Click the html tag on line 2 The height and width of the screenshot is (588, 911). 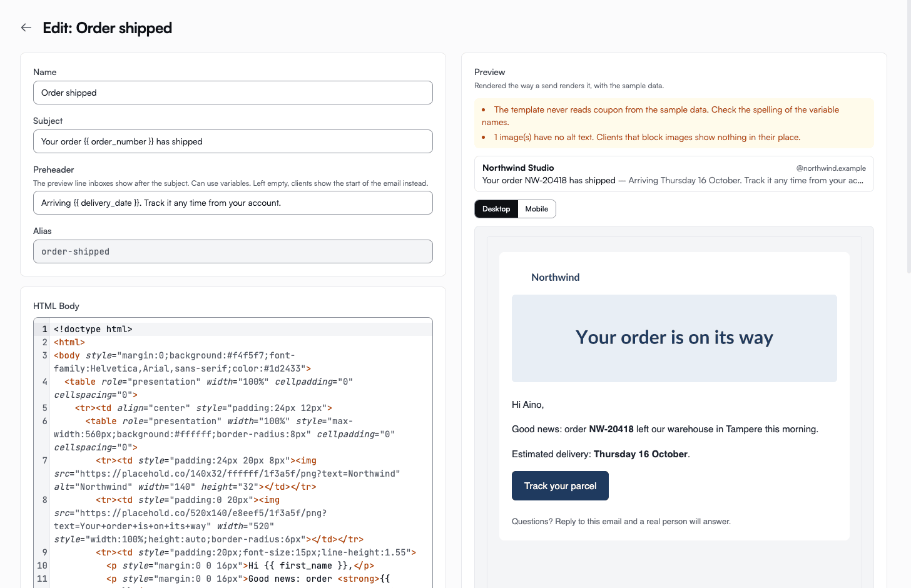click(69, 342)
